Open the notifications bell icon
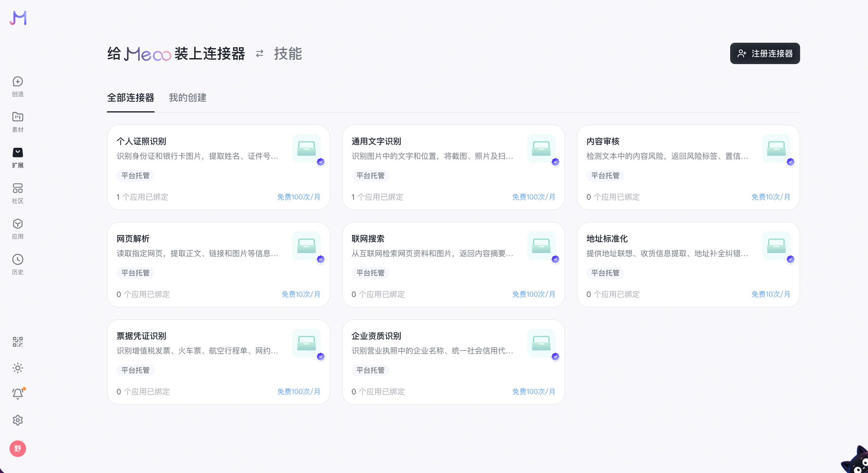The width and height of the screenshot is (868, 473). tap(18, 394)
